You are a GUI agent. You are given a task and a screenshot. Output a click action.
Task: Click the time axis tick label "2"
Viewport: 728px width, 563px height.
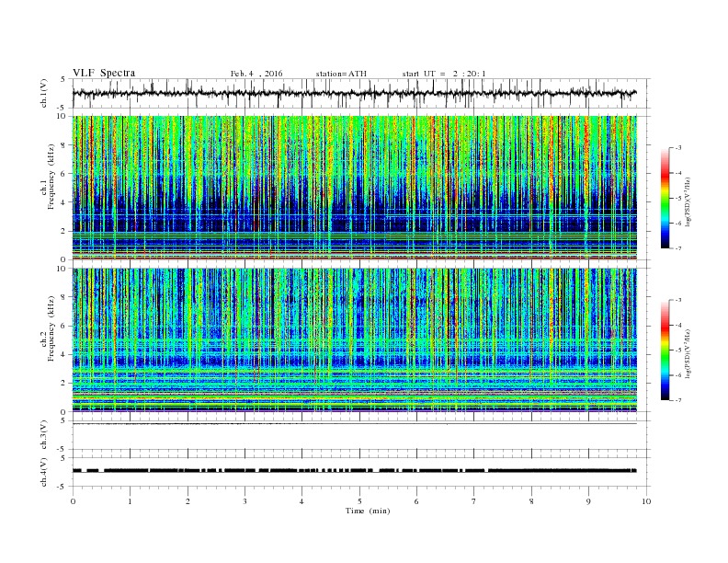click(188, 501)
